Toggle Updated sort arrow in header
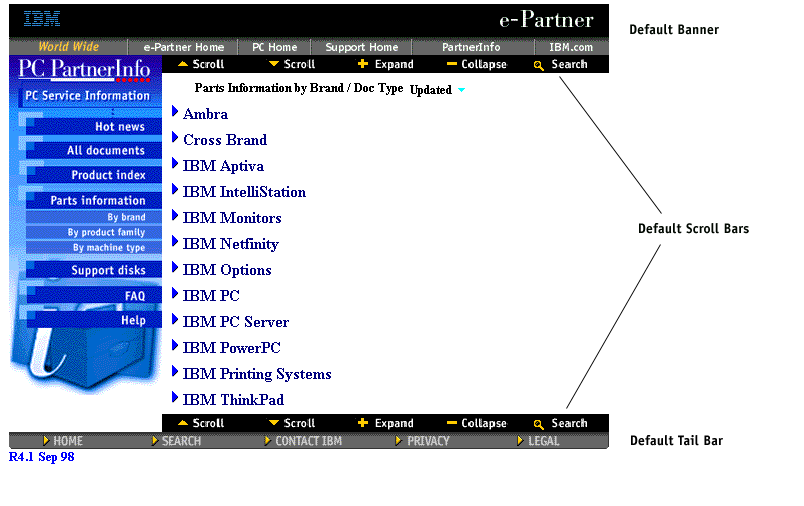This screenshot has height=506, width=804. (461, 90)
